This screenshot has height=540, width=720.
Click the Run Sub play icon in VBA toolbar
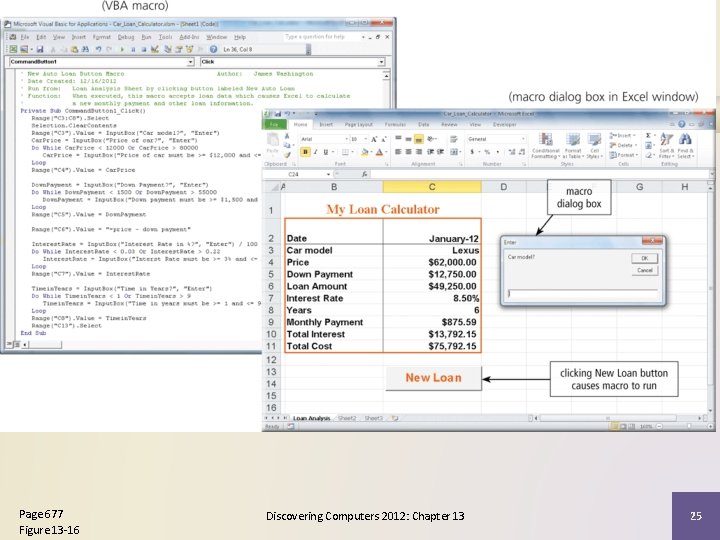122,49
